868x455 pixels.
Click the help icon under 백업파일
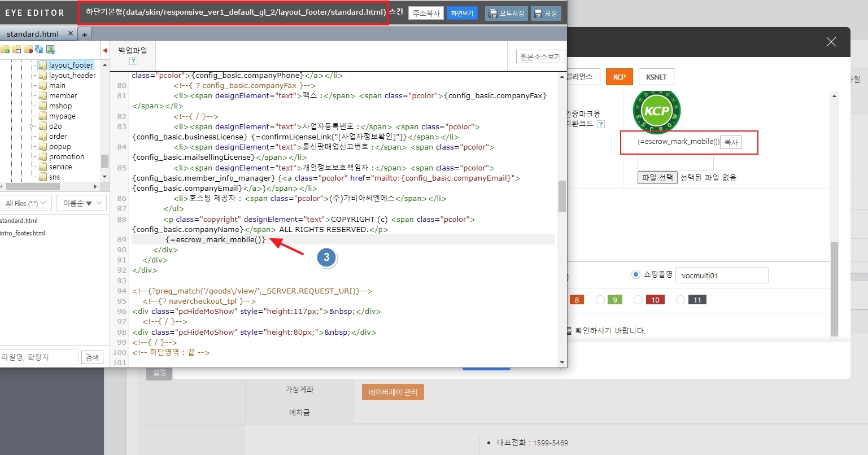click(x=133, y=61)
